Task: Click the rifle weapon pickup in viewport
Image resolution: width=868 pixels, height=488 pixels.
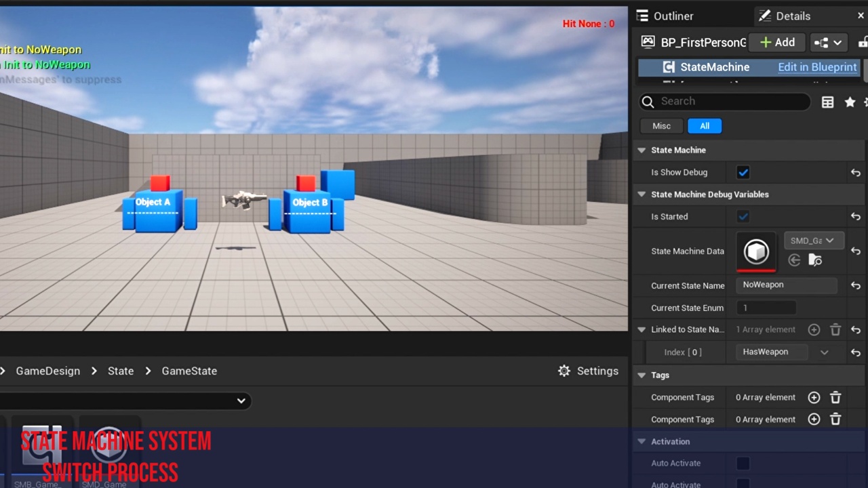Action: 244,199
